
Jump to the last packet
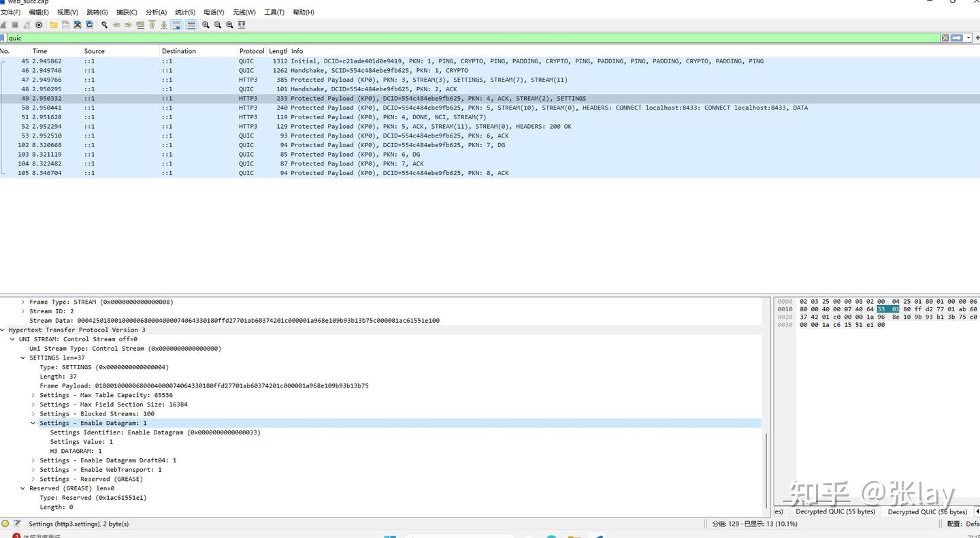pyautogui.click(x=164, y=25)
